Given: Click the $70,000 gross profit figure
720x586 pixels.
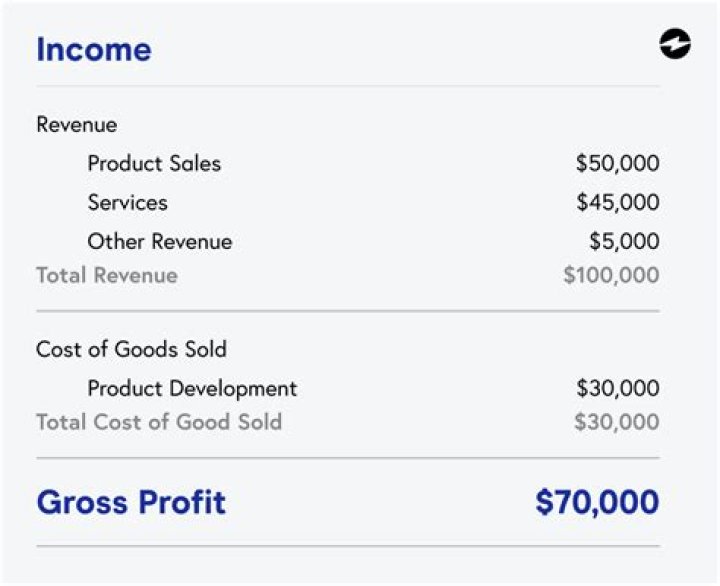Looking at the screenshot, I should (x=597, y=502).
